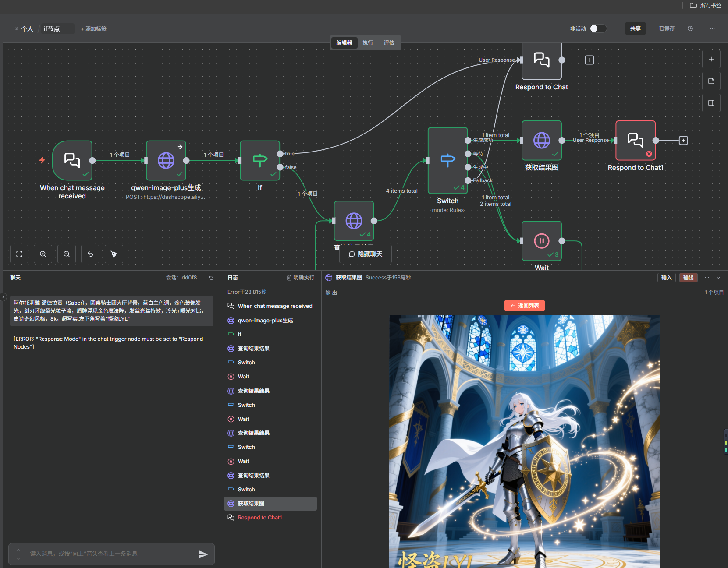Open workflow history clock icon
728x568 pixels.
point(690,28)
